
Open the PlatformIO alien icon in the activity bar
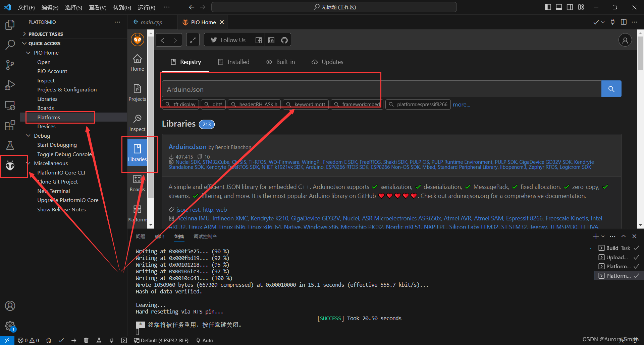click(10, 165)
